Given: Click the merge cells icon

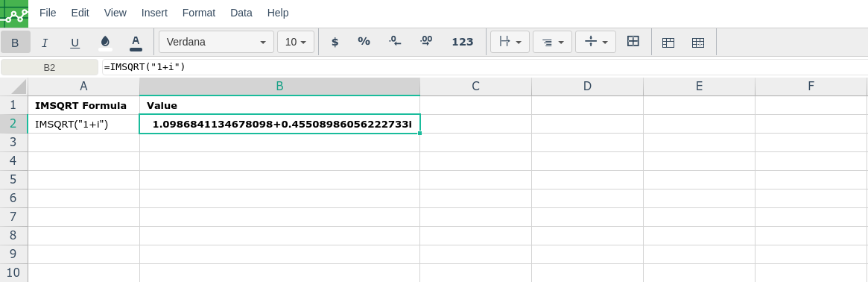Looking at the screenshot, I should click(633, 42).
